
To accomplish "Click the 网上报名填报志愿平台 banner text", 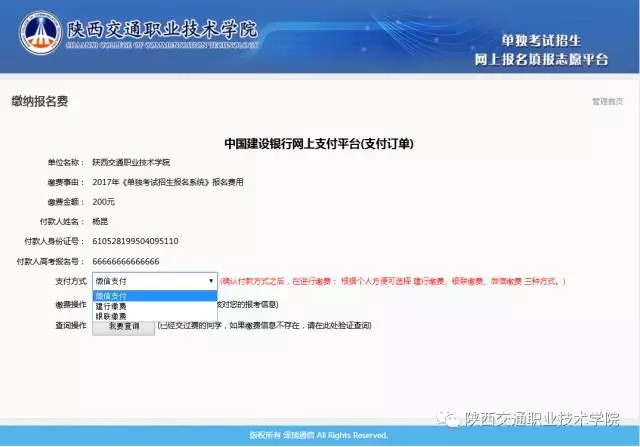I will tap(541, 60).
